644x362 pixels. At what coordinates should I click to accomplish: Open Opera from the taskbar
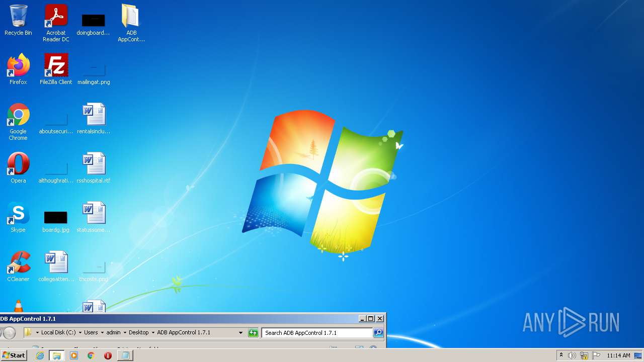click(x=108, y=355)
